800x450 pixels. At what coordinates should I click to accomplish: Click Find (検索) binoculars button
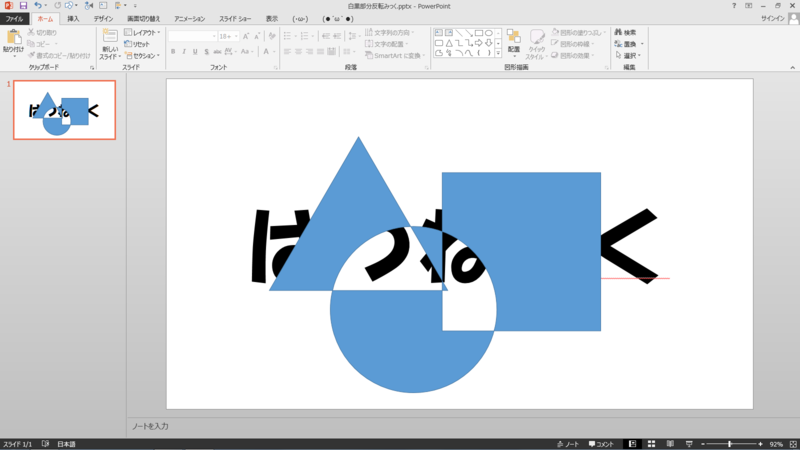click(x=625, y=33)
